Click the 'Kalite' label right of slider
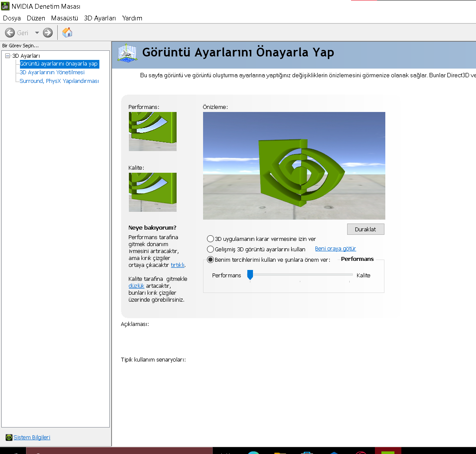 coord(363,276)
